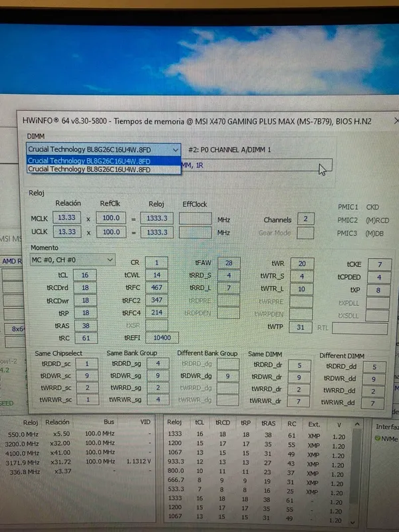
Task: Click the tRFC value field 467
Action: pyautogui.click(x=156, y=288)
